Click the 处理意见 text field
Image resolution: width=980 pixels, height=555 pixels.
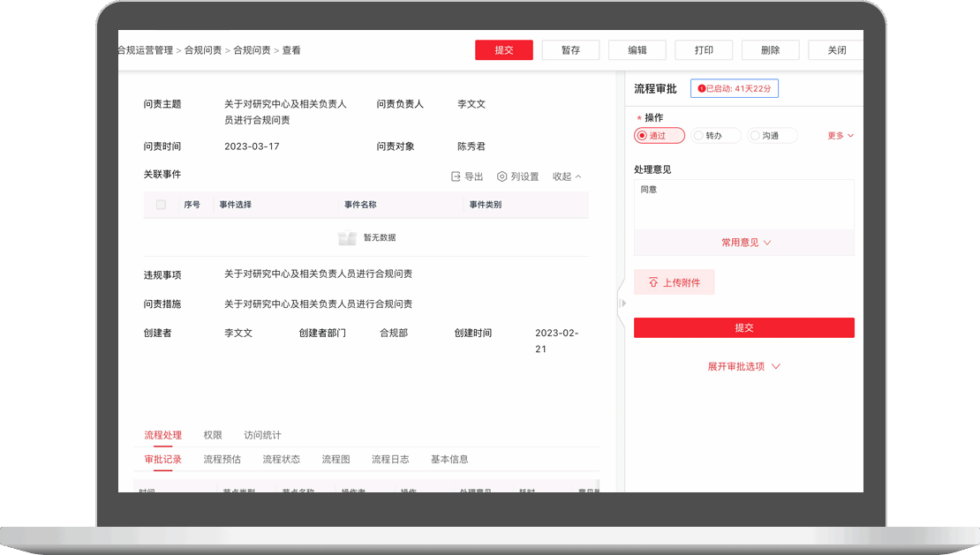coord(743,205)
